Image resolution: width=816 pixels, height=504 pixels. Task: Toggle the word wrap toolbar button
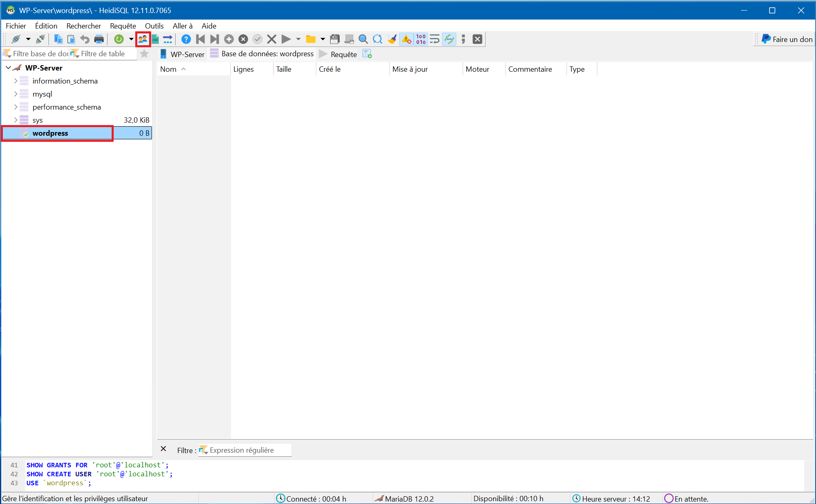(x=435, y=39)
